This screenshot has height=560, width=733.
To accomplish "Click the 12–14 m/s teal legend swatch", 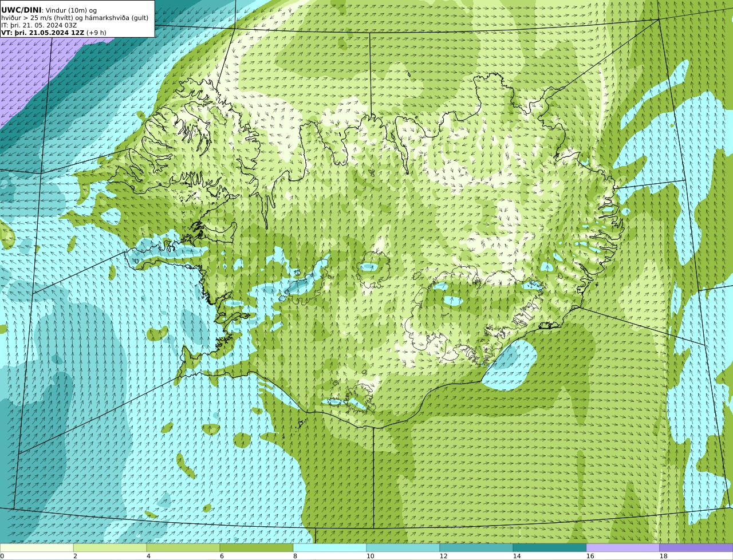I will click(x=476, y=548).
